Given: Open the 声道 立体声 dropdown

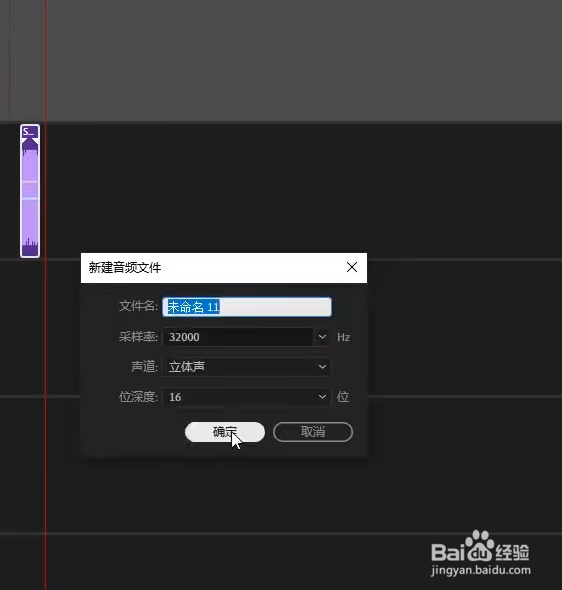Looking at the screenshot, I should pos(247,366).
